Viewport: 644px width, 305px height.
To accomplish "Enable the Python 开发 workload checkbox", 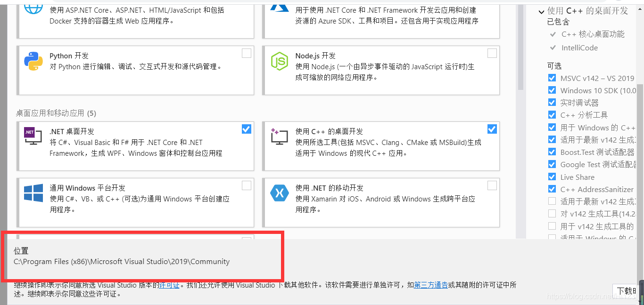I will (x=247, y=53).
